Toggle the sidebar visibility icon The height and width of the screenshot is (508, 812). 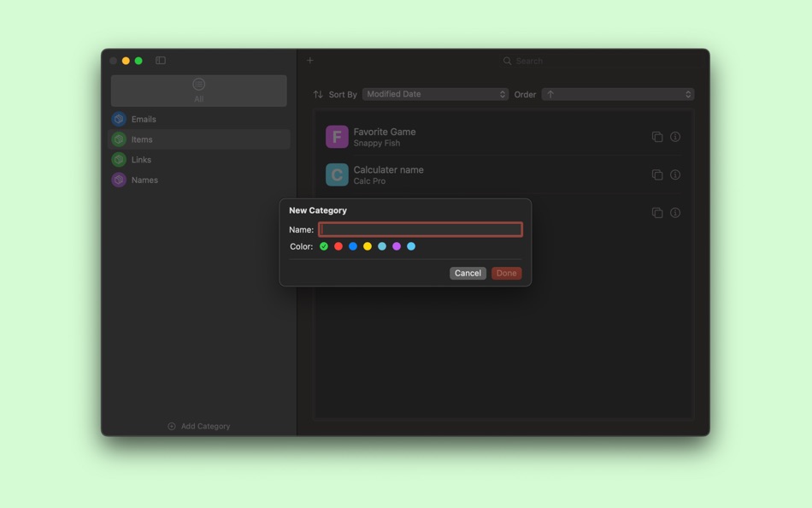click(x=161, y=61)
